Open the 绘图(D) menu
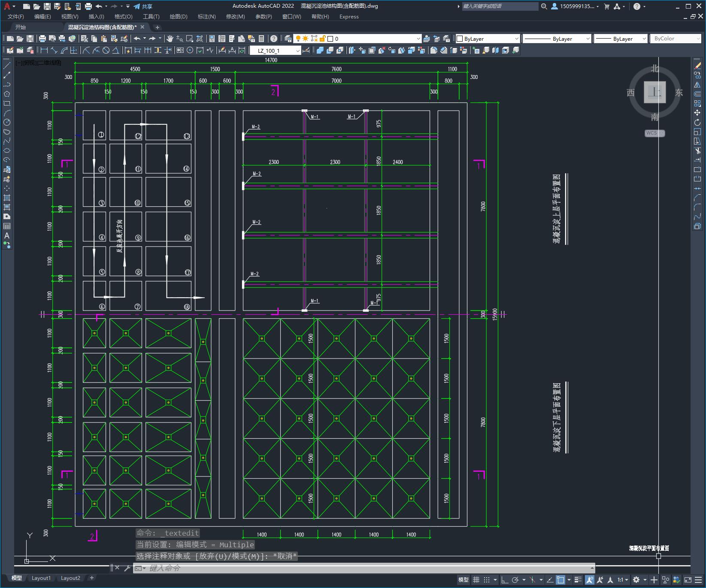The height and width of the screenshot is (588, 706). 179,17
